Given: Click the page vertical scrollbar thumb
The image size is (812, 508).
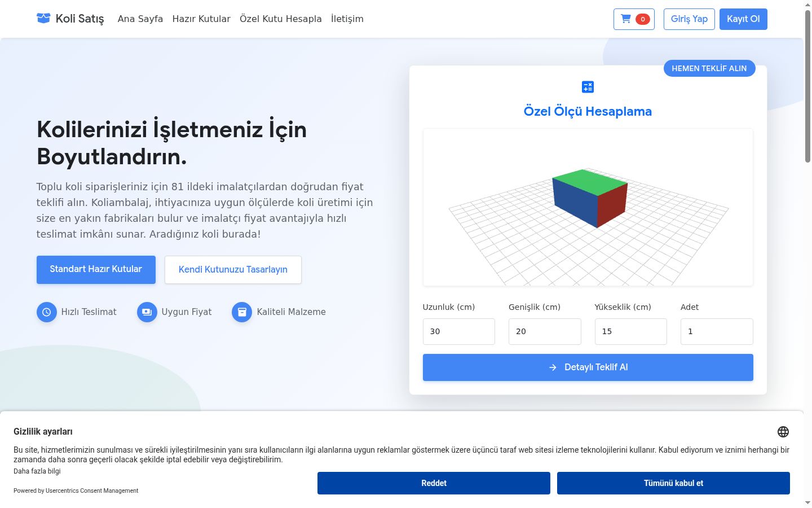Looking at the screenshot, I should tap(807, 87).
